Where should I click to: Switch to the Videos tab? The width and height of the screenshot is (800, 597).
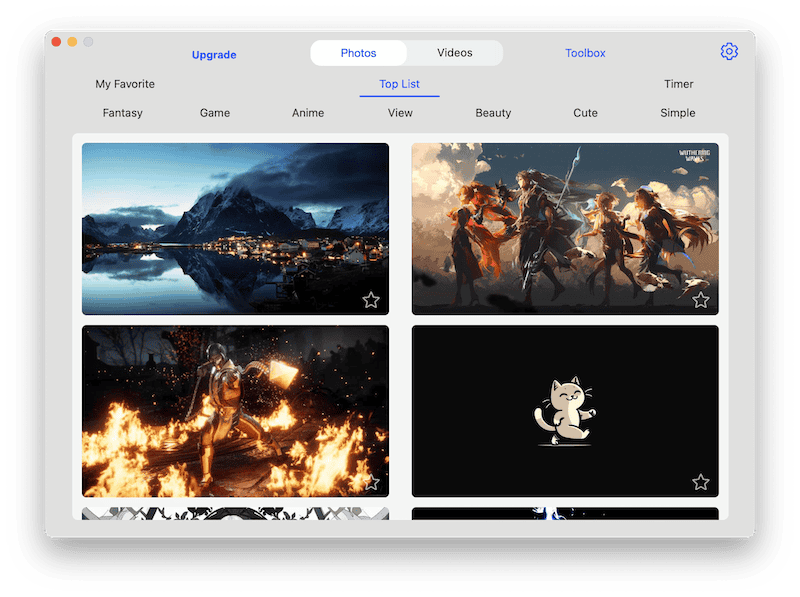(454, 53)
